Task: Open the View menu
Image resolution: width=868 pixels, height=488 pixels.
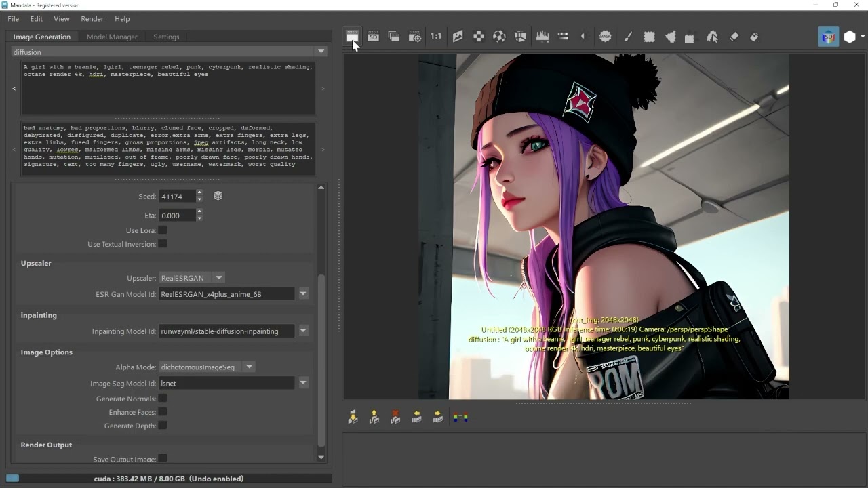Action: (62, 18)
